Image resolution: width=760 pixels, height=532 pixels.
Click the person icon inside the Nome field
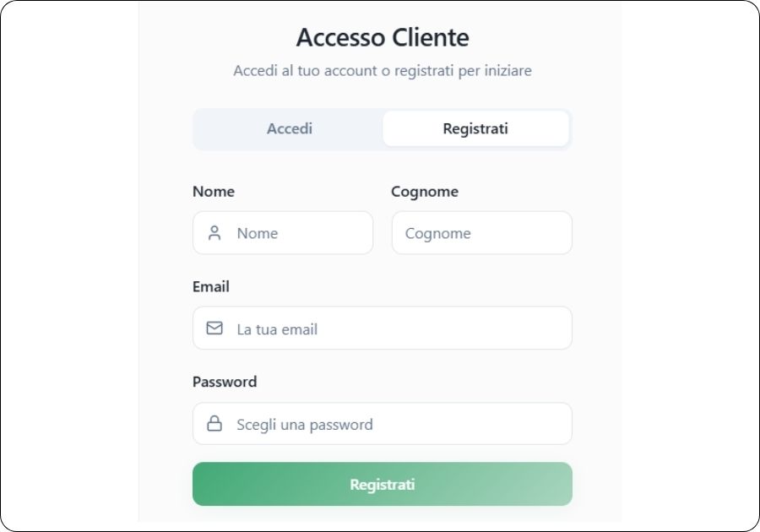click(x=216, y=232)
